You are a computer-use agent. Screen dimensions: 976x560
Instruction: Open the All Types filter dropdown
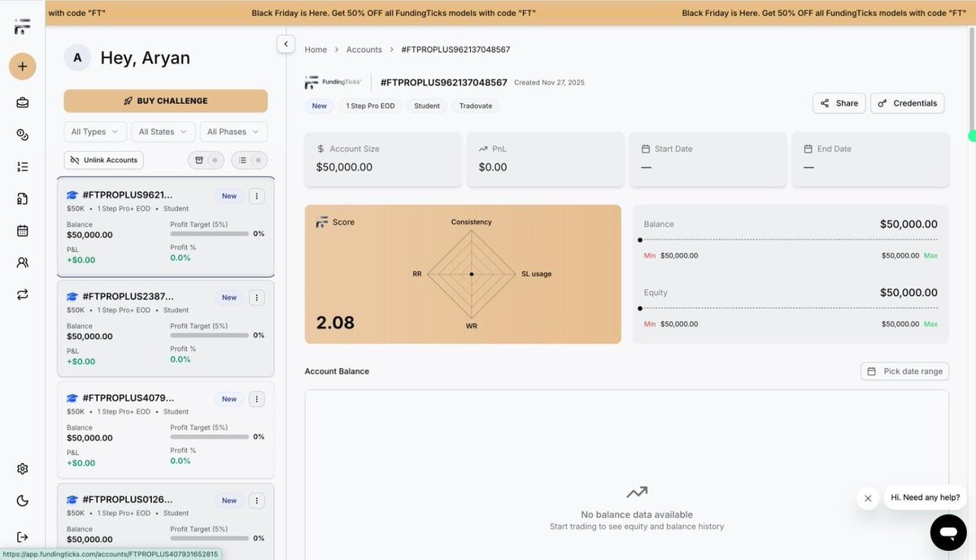pyautogui.click(x=95, y=132)
